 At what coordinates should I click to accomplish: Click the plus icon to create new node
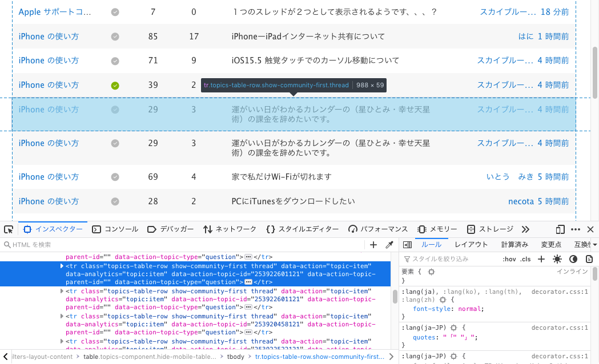(x=373, y=245)
